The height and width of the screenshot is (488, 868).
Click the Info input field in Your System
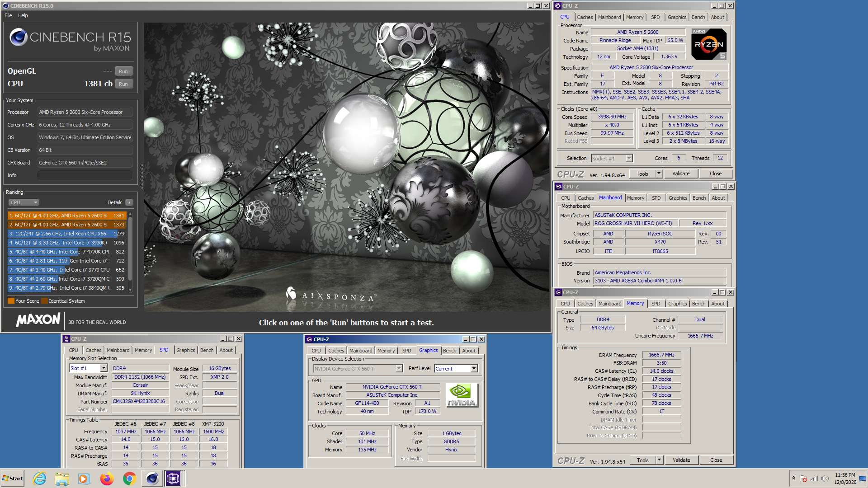click(x=85, y=175)
